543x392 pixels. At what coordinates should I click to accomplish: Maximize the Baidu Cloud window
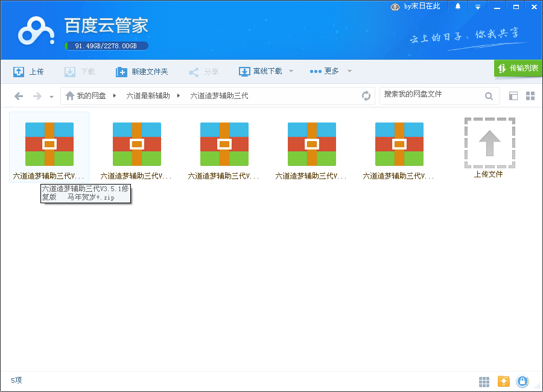516,7
